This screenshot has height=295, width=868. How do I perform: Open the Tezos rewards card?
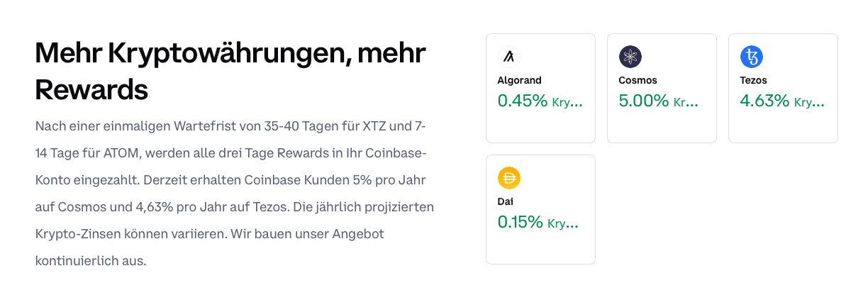tap(783, 88)
